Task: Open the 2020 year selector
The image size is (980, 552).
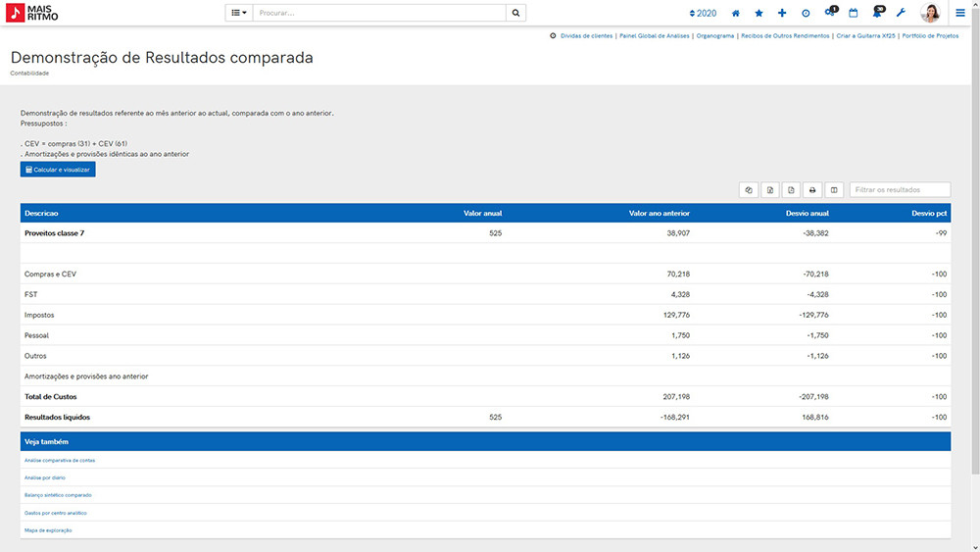Action: tap(703, 13)
